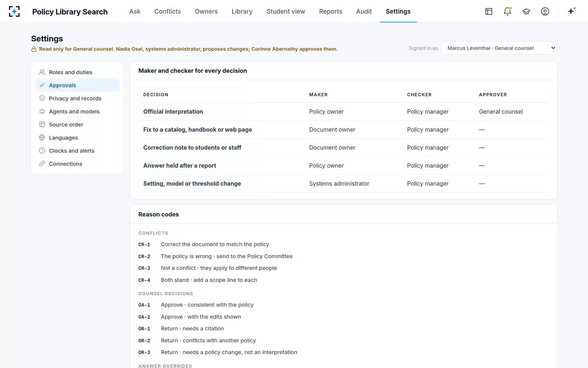Click the lock icon beside read-only notice

coord(34,49)
